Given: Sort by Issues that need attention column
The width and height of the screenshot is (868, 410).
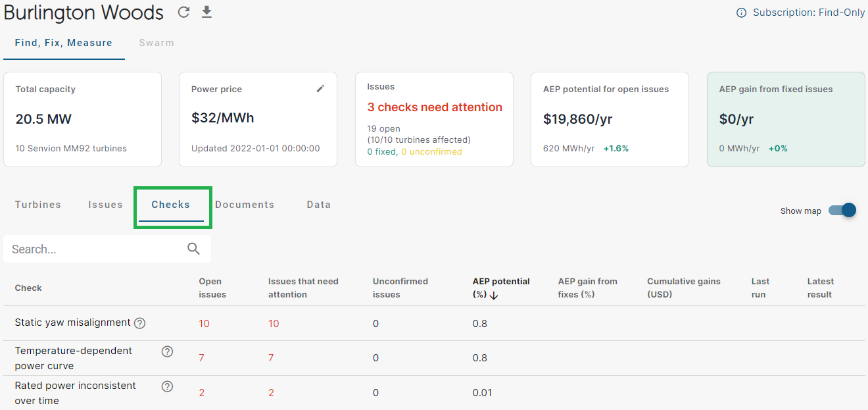Looking at the screenshot, I should point(303,288).
